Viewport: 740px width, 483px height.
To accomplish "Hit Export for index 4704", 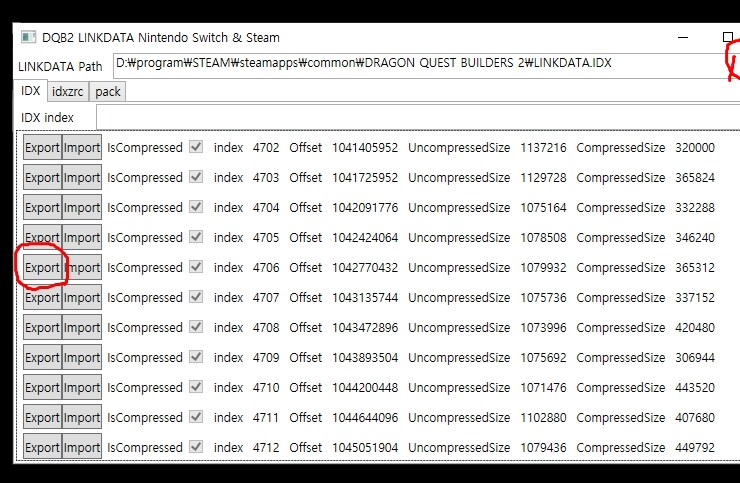I will (42, 207).
